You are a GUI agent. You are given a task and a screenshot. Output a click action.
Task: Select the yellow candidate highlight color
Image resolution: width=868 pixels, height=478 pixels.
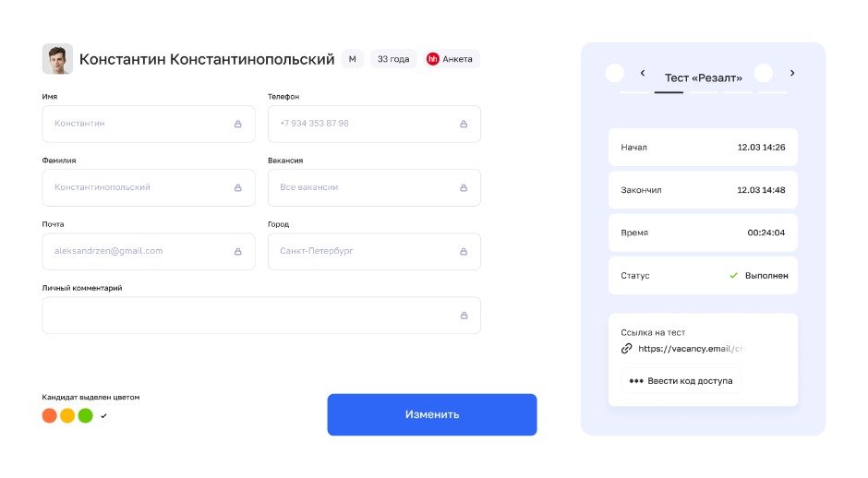[x=67, y=415]
